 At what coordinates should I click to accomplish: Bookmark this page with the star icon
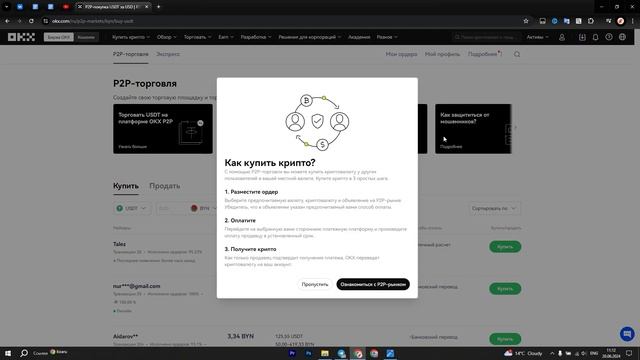pyautogui.click(x=526, y=21)
